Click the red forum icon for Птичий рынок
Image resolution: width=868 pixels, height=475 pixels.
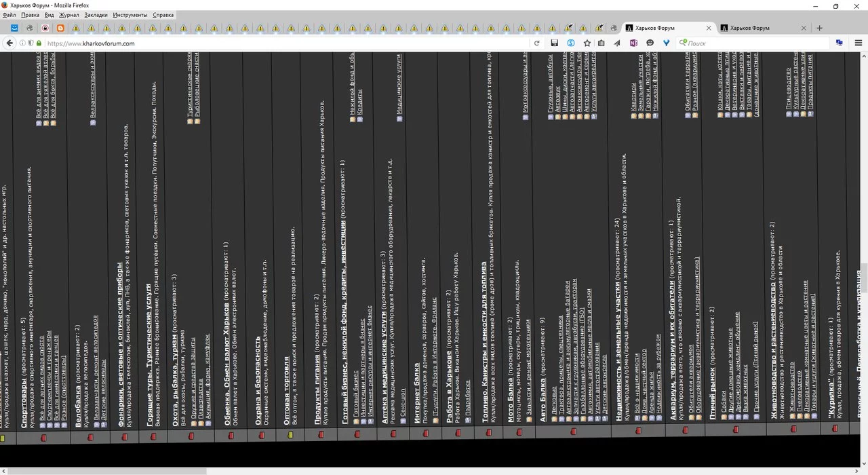coord(735,430)
